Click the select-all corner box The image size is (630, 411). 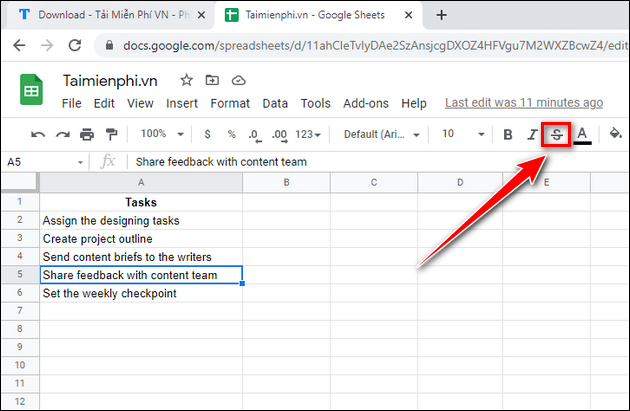coord(20,182)
